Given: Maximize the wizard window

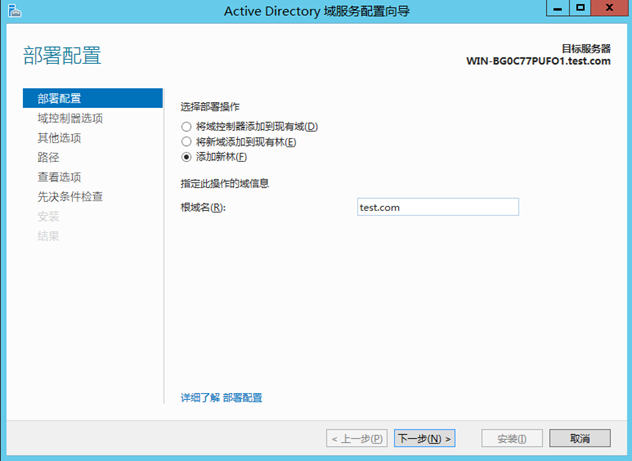Looking at the screenshot, I should click(580, 8).
